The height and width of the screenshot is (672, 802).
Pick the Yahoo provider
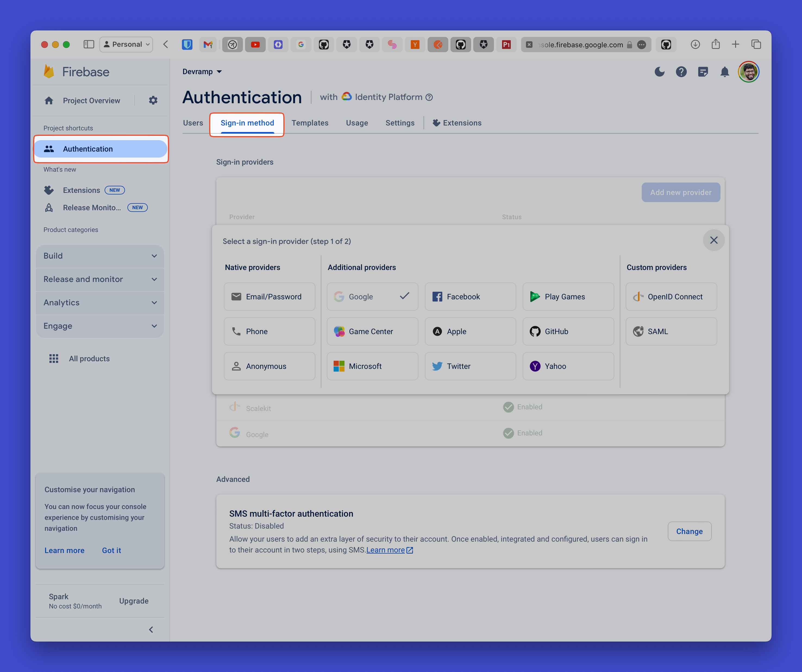pos(568,366)
